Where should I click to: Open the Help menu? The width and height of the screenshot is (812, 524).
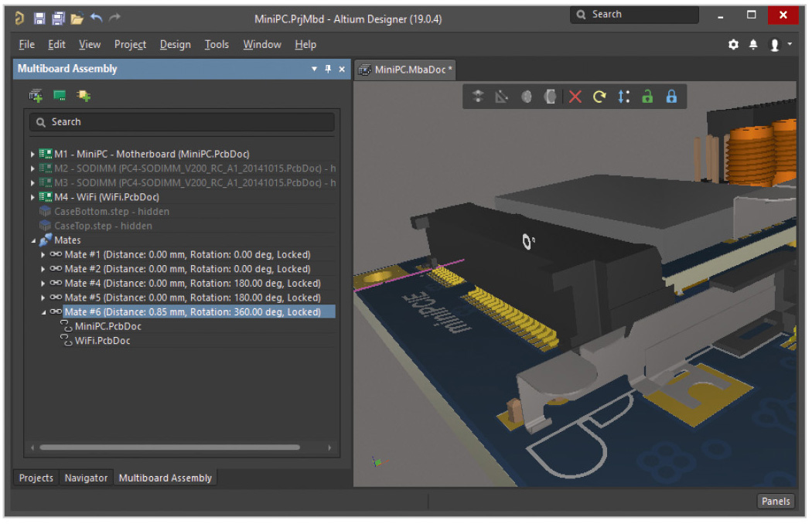(305, 45)
